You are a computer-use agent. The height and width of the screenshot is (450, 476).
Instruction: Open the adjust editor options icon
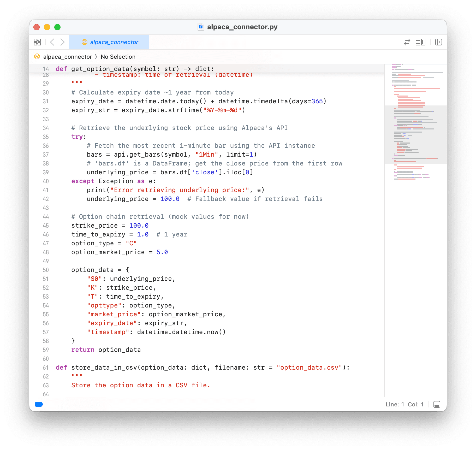[420, 42]
